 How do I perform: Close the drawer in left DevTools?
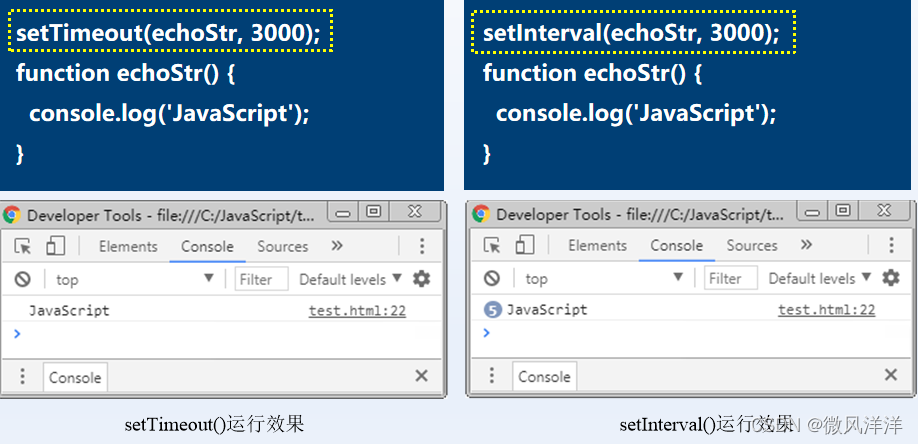422,376
